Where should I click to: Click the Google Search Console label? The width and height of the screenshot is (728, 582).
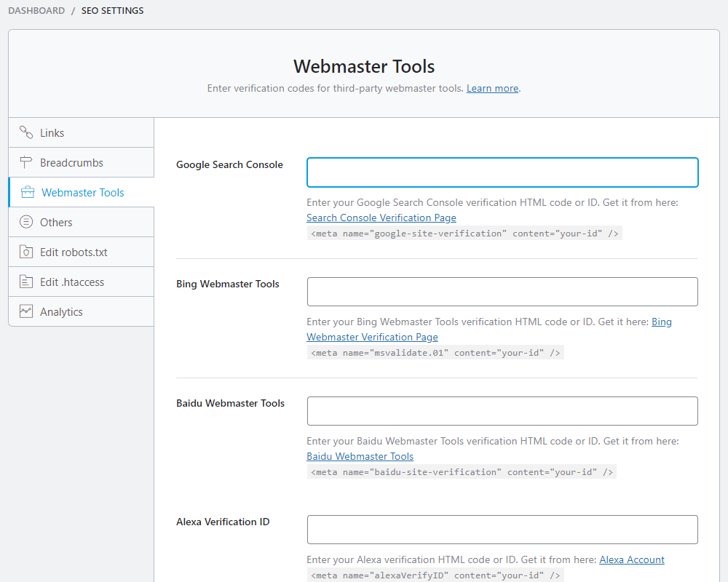[229, 164]
